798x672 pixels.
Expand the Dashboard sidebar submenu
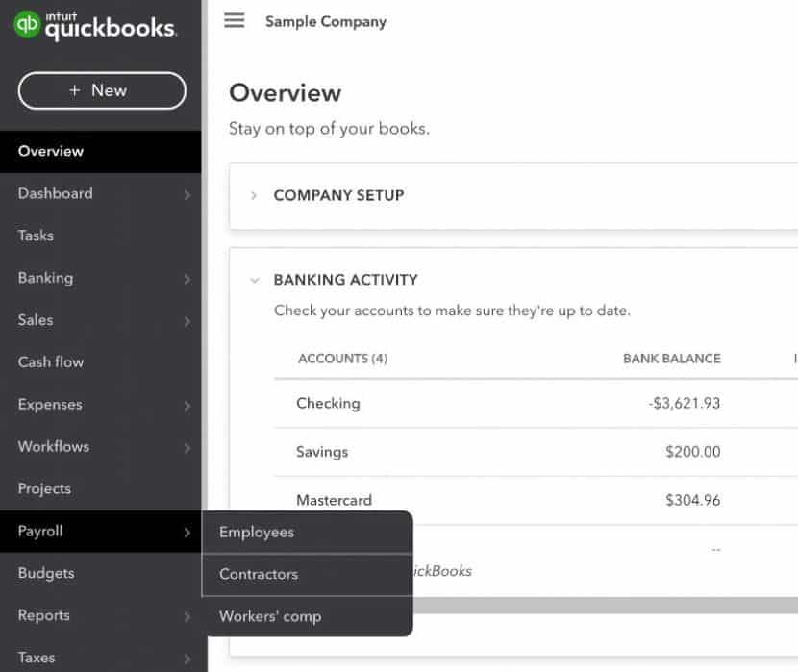(x=55, y=193)
